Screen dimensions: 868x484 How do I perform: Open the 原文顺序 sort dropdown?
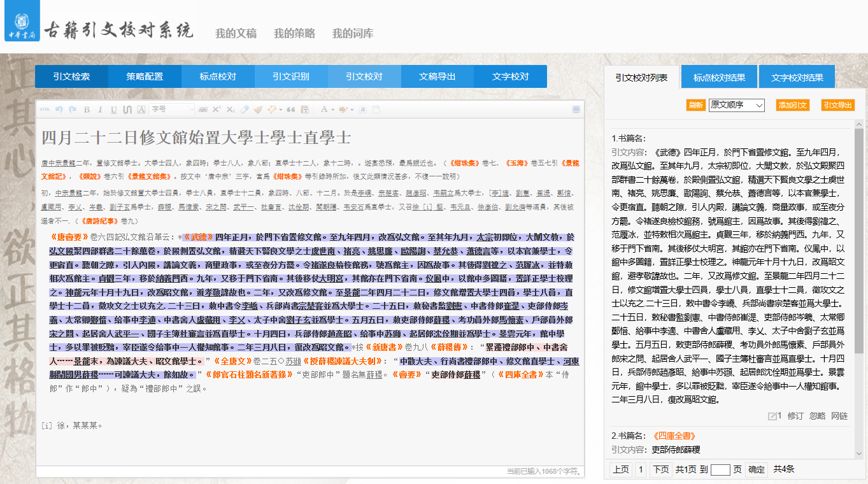[737, 105]
